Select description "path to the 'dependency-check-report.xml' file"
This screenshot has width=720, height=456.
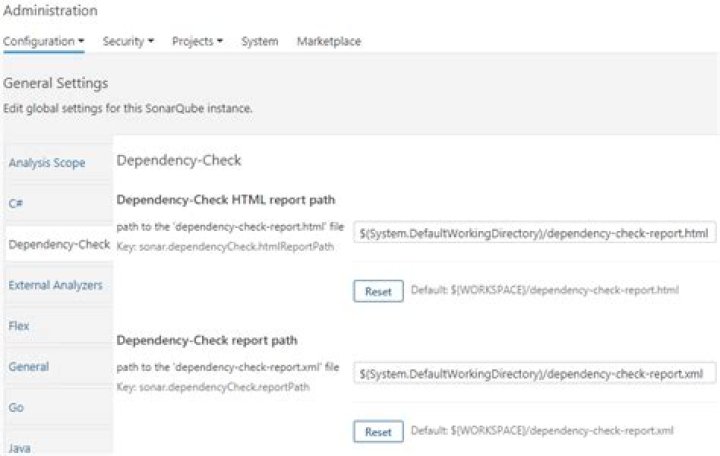(x=228, y=367)
